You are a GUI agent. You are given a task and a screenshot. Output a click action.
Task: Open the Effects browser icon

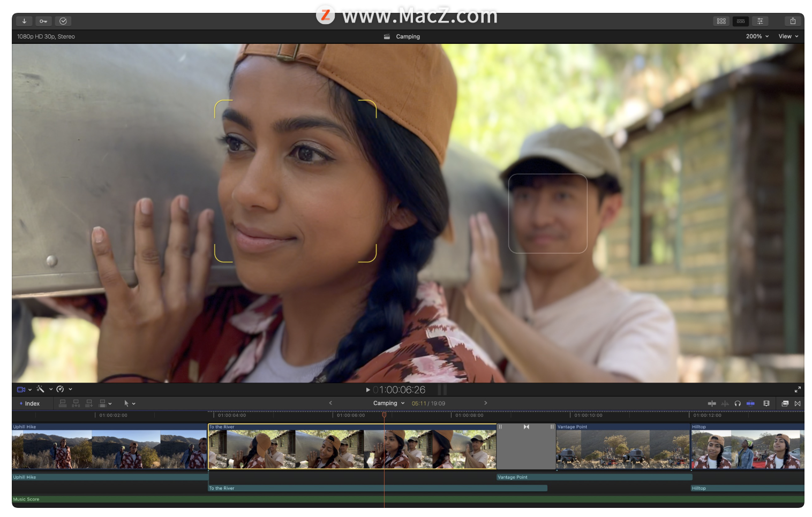tap(785, 404)
